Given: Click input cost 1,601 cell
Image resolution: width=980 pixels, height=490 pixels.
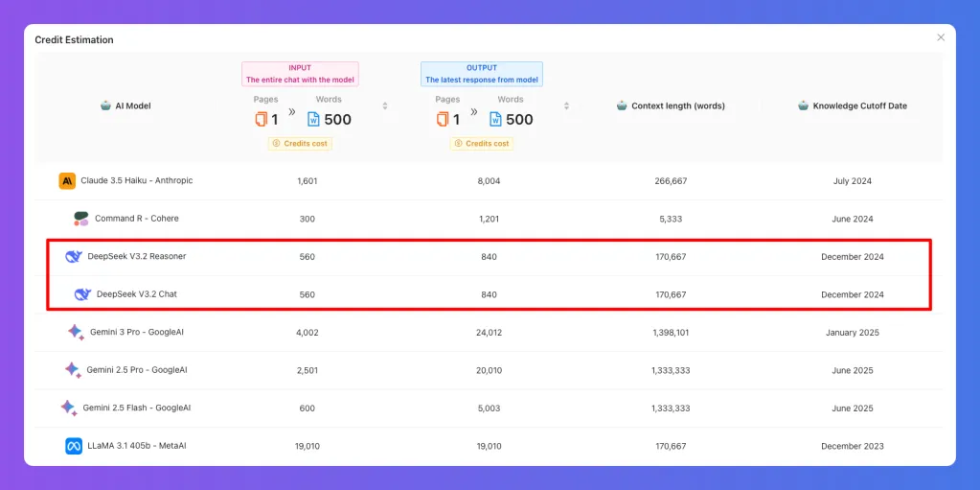Looking at the screenshot, I should coord(308,181).
